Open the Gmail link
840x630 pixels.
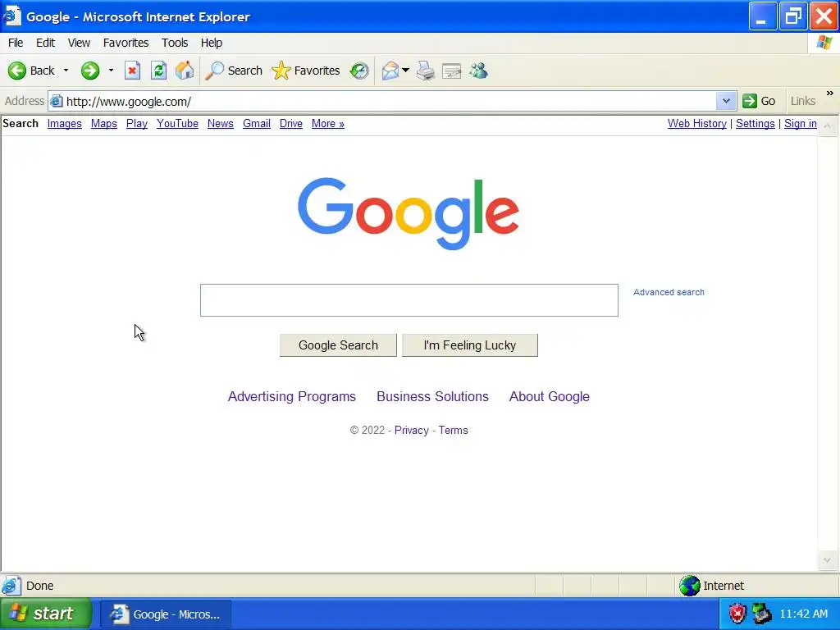click(257, 124)
